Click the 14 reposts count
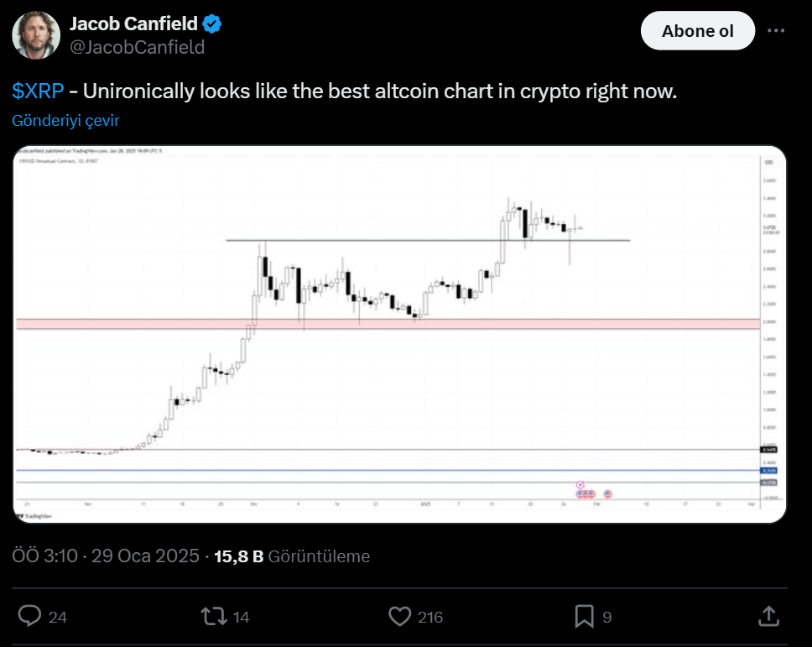812x647 pixels. [x=241, y=618]
